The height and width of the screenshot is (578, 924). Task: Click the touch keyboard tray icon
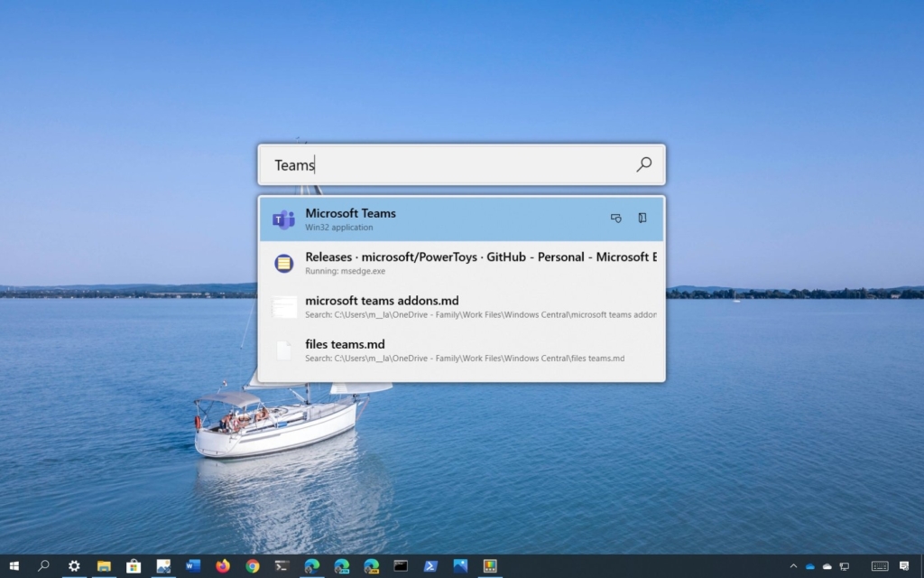(879, 566)
